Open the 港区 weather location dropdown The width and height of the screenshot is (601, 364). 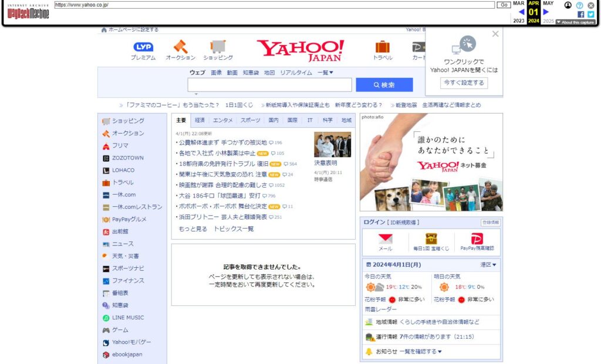pyautogui.click(x=488, y=265)
